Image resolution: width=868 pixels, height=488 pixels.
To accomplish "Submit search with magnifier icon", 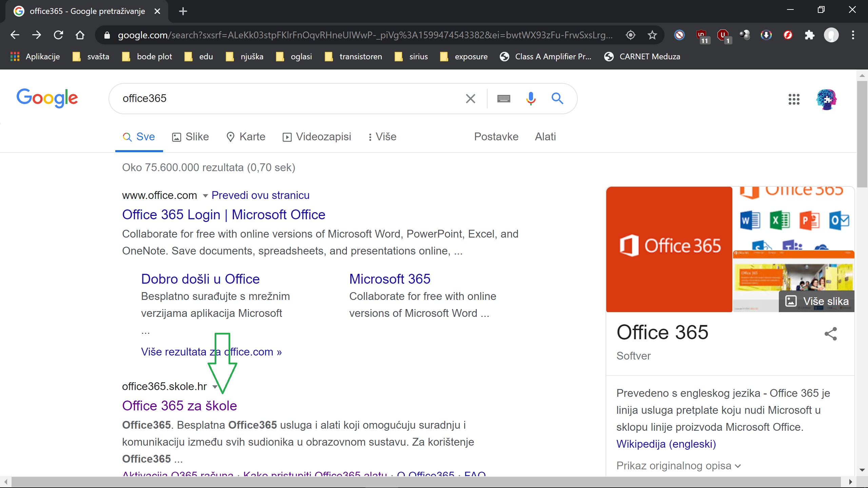I will 557,99.
